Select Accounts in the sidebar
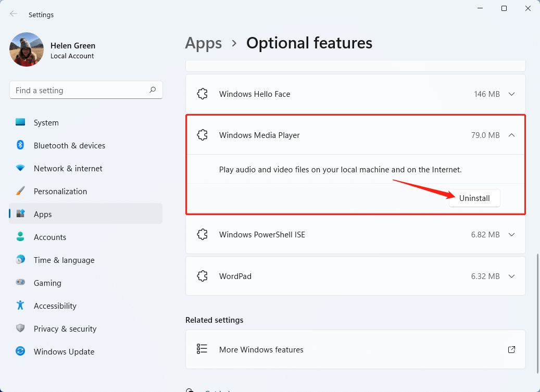This screenshot has width=540, height=392. coord(86,237)
